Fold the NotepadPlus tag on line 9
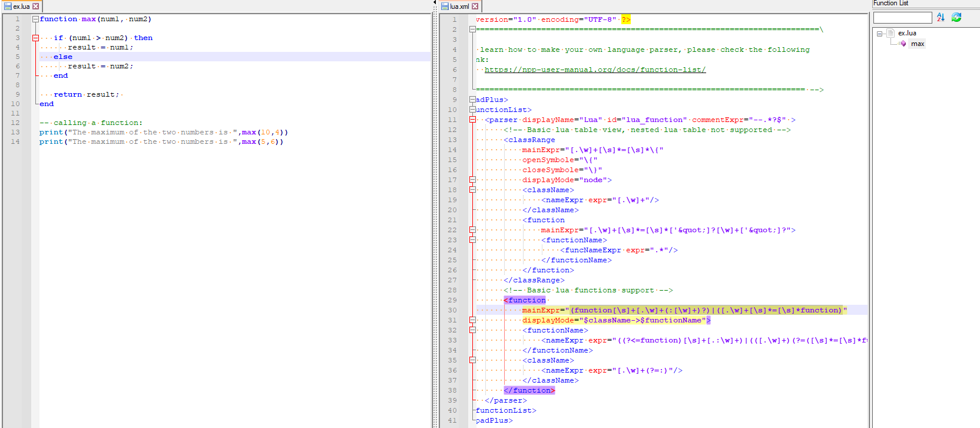Viewport: 980px width, 428px height. (x=472, y=100)
